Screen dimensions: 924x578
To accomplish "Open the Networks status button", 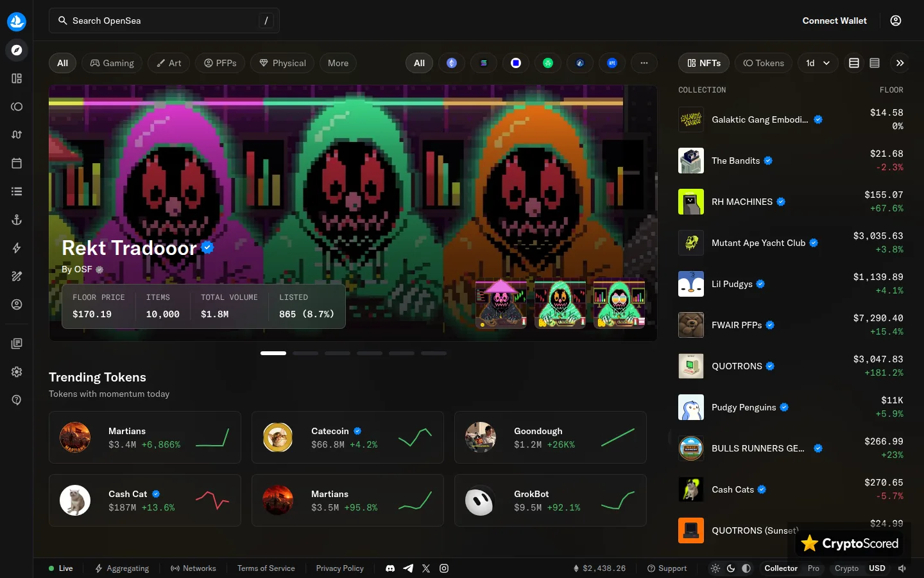I will (x=193, y=568).
